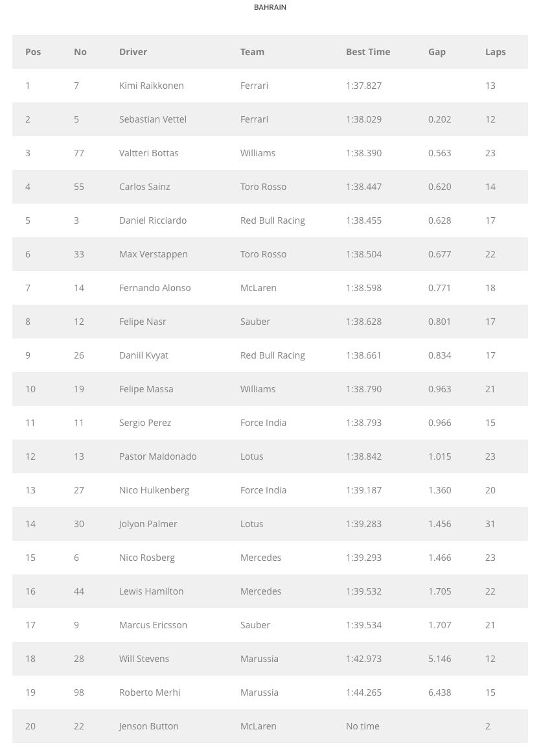
Task: Select Fernando Alonso's row name
Action: (x=155, y=288)
